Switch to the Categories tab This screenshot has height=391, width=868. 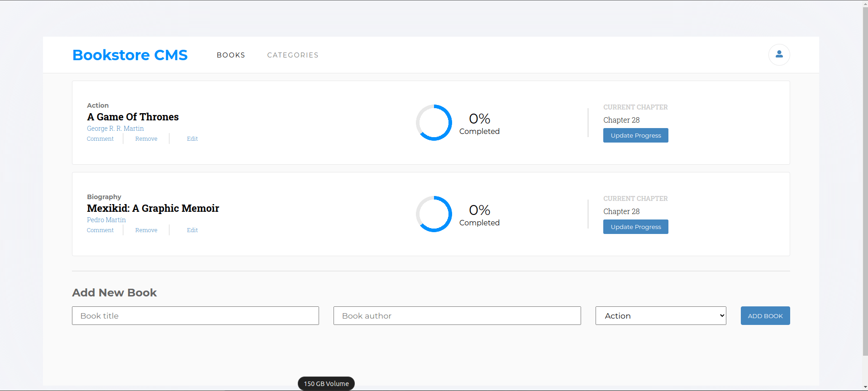click(x=293, y=55)
